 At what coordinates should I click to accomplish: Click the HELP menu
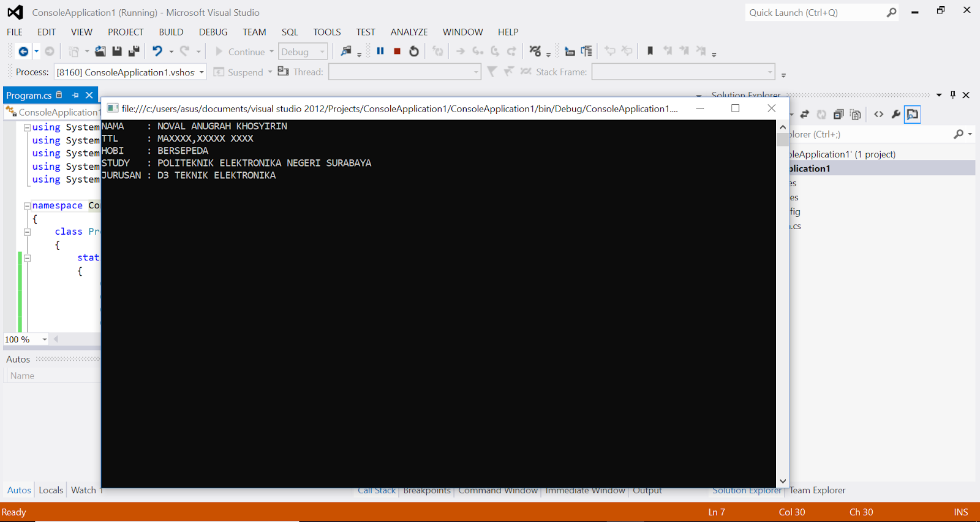click(x=508, y=32)
